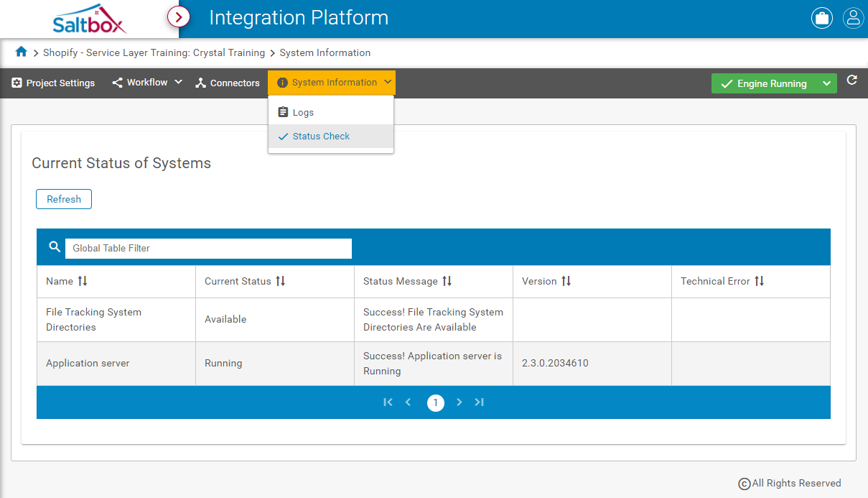The height and width of the screenshot is (498, 868).
Task: Collapse the System Information dropdown
Action: 332,83
